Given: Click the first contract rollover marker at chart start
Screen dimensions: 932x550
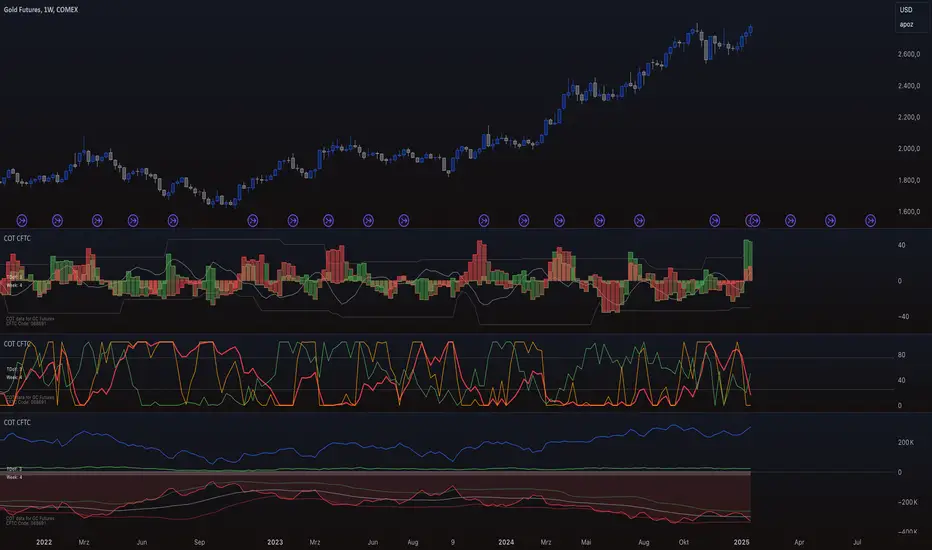Looking at the screenshot, I should click(x=21, y=221).
